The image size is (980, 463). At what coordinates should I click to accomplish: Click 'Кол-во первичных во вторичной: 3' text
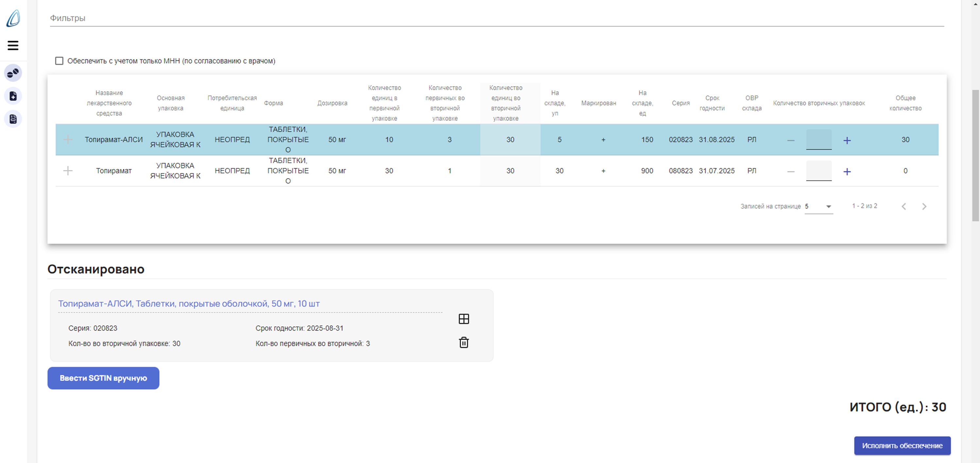pyautogui.click(x=313, y=344)
